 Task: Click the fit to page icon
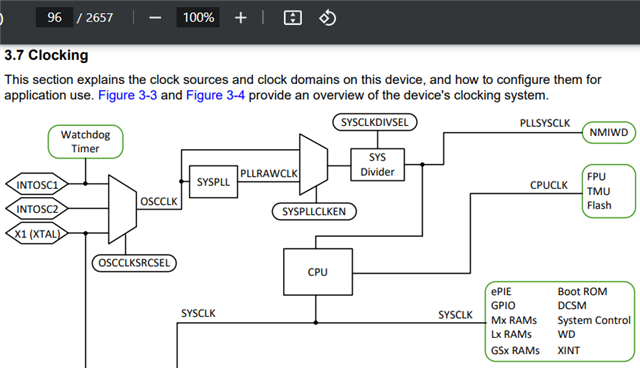(293, 18)
